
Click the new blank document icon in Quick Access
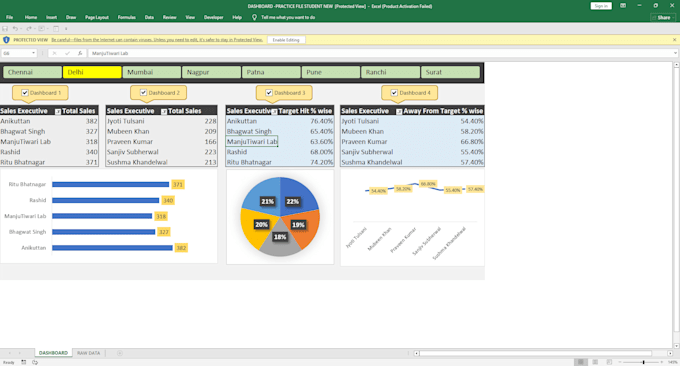[x=56, y=29]
